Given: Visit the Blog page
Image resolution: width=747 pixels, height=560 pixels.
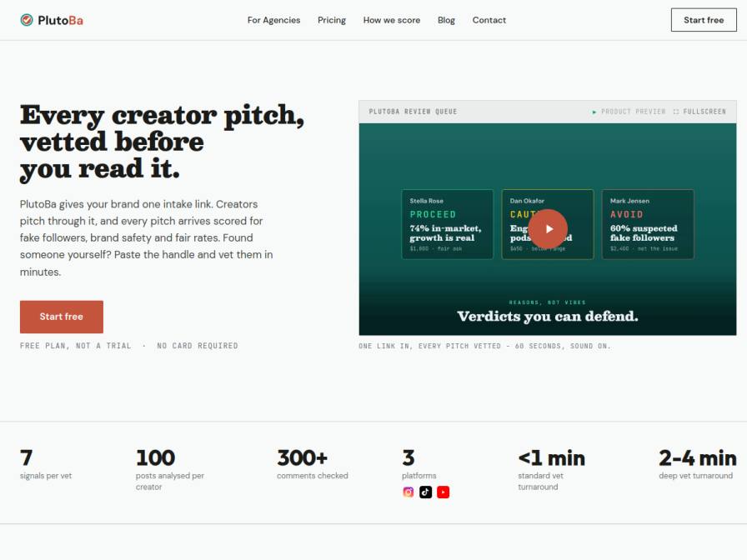Looking at the screenshot, I should pos(446,20).
